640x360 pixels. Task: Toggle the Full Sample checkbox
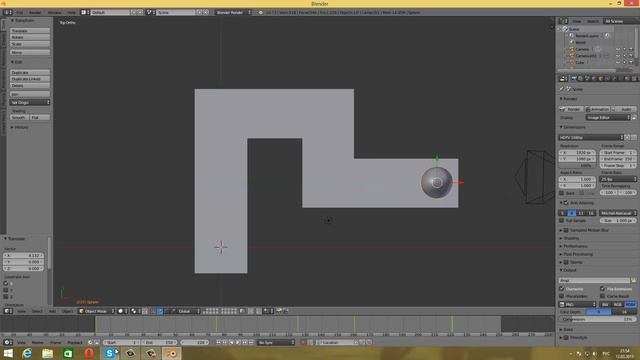tap(562, 220)
